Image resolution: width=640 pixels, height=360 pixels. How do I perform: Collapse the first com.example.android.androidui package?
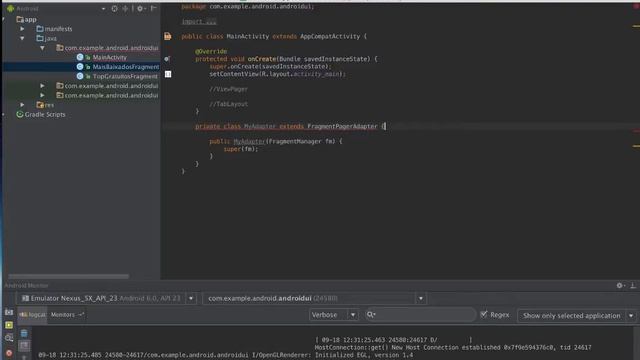[x=42, y=48]
